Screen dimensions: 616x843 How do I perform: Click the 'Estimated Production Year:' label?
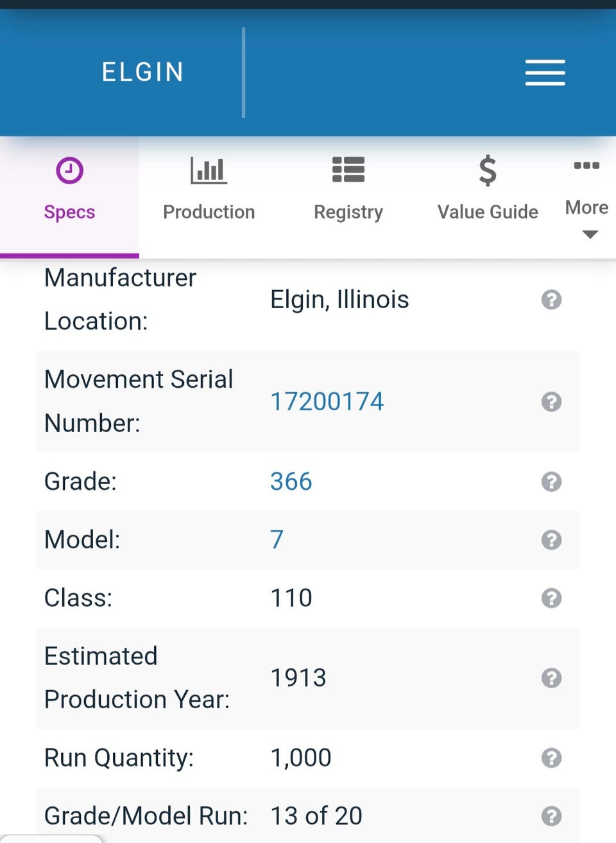click(137, 678)
